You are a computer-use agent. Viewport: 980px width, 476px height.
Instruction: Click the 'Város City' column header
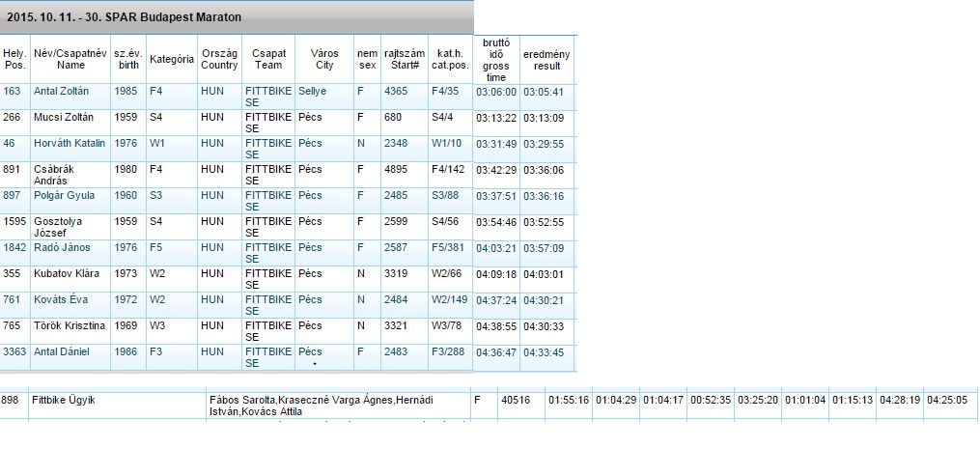[324, 60]
